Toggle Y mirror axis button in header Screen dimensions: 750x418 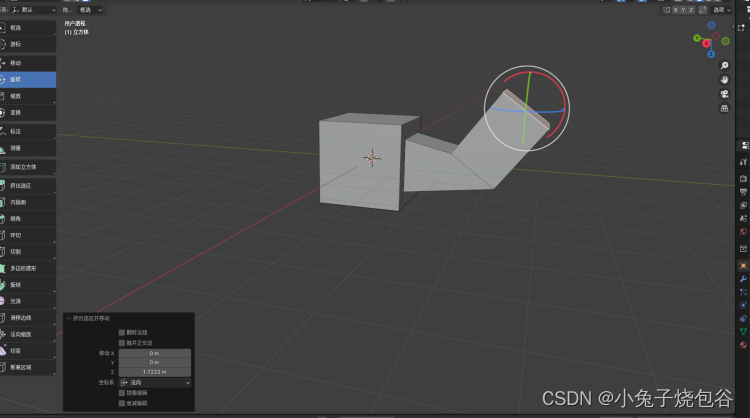pyautogui.click(x=683, y=10)
